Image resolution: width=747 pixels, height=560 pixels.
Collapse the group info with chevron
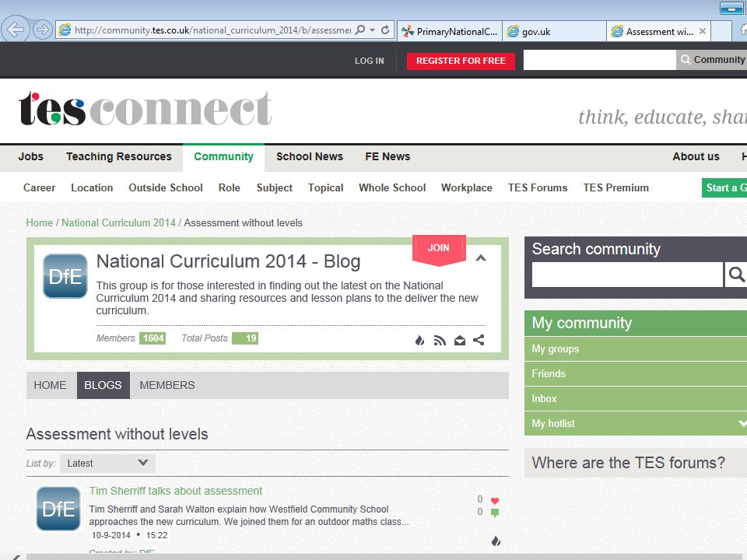(x=481, y=258)
